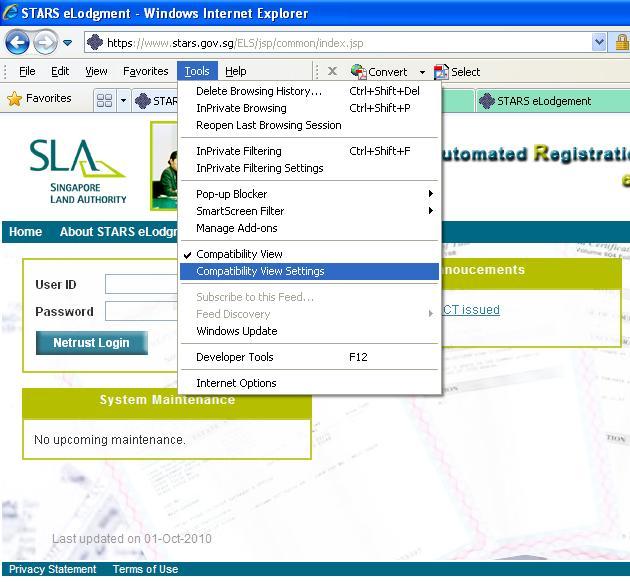Open the File menu
Screen dimensions: 630x582
coord(27,71)
